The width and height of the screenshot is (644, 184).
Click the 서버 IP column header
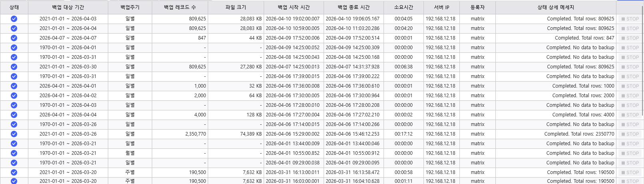pyautogui.click(x=441, y=7)
